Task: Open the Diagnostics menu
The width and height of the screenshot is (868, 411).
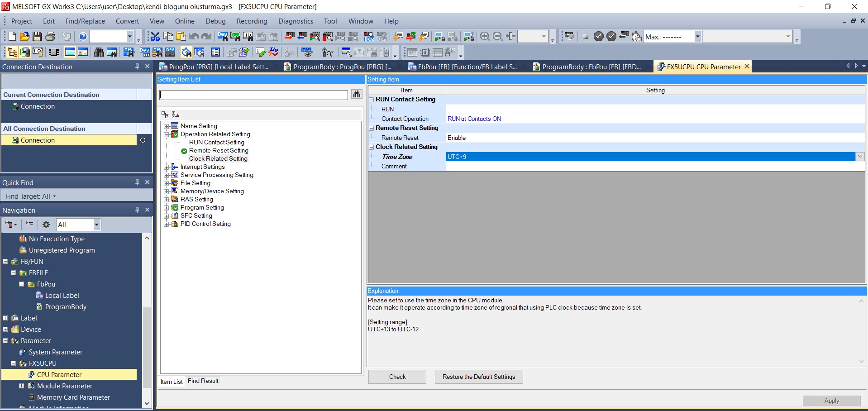Action: tap(295, 21)
